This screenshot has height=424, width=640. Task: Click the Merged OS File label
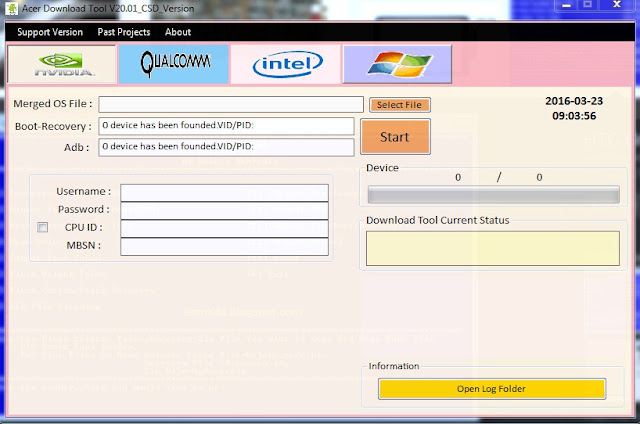point(53,104)
